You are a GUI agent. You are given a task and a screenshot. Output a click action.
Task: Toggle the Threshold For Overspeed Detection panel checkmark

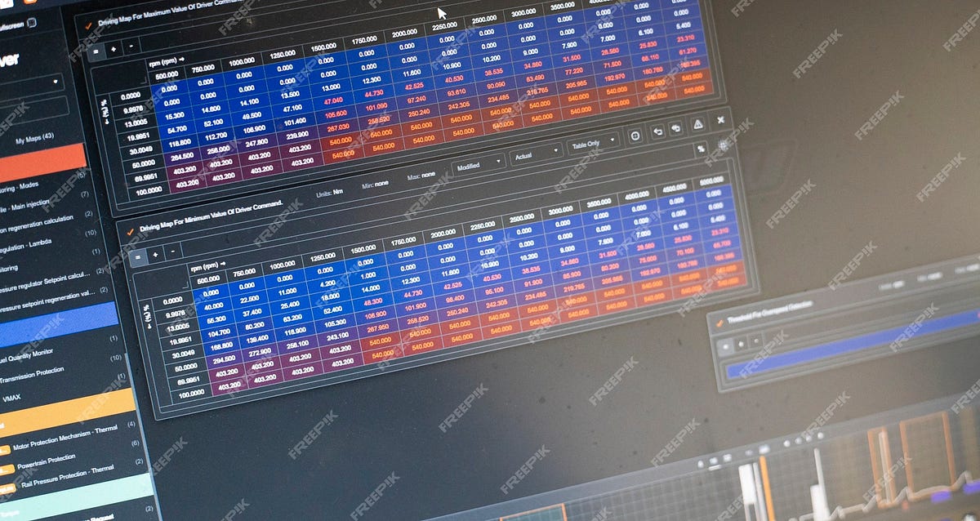(719, 323)
